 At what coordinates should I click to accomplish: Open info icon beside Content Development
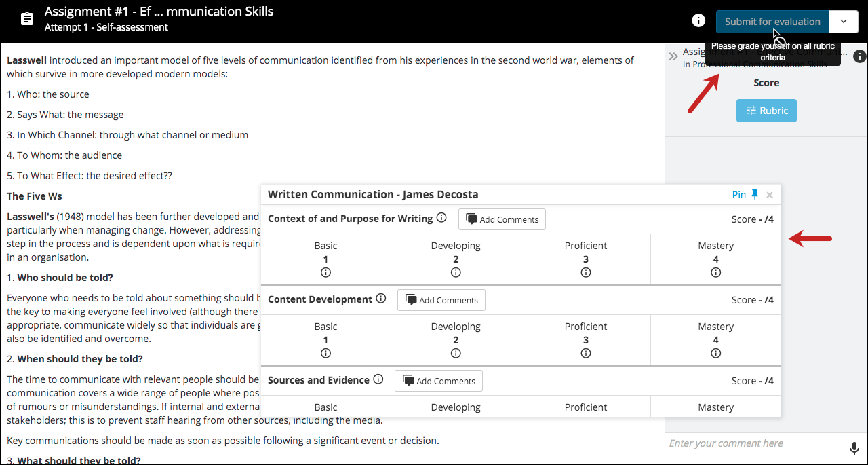click(x=381, y=299)
